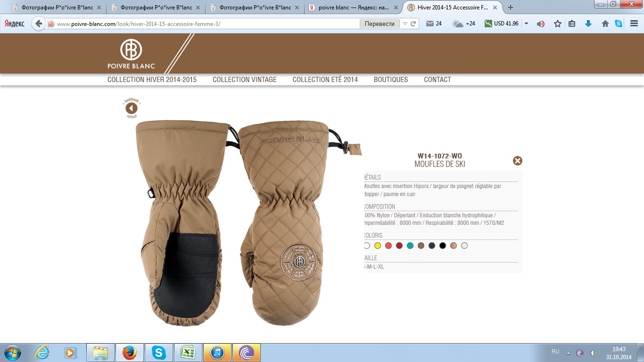The image size is (644, 362).
Task: Bookmark this page with the star icon
Action: [x=558, y=24]
